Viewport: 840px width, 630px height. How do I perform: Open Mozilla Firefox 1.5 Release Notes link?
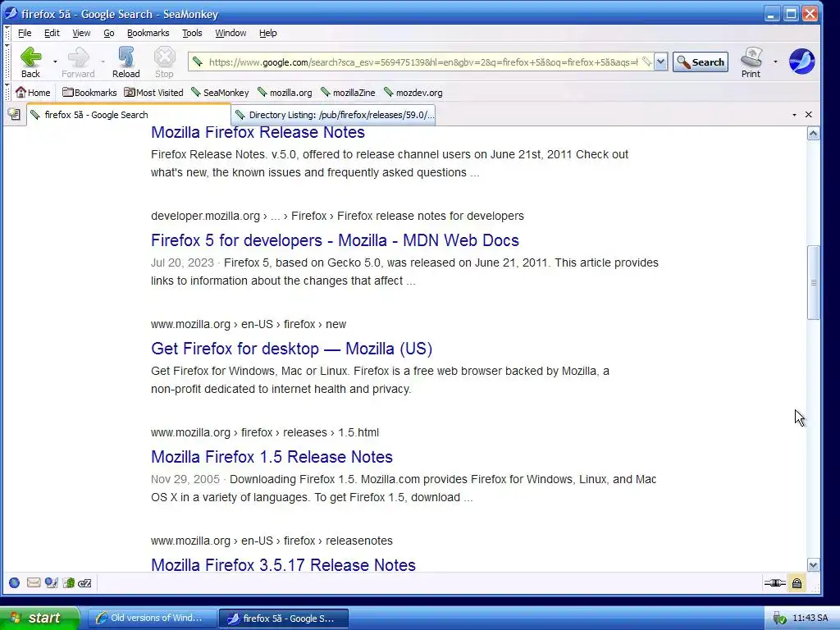click(x=272, y=456)
